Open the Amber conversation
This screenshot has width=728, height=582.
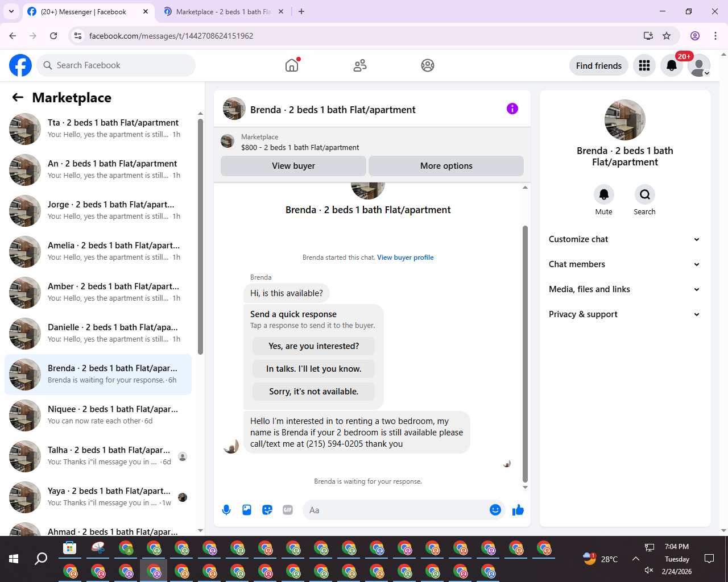click(98, 292)
